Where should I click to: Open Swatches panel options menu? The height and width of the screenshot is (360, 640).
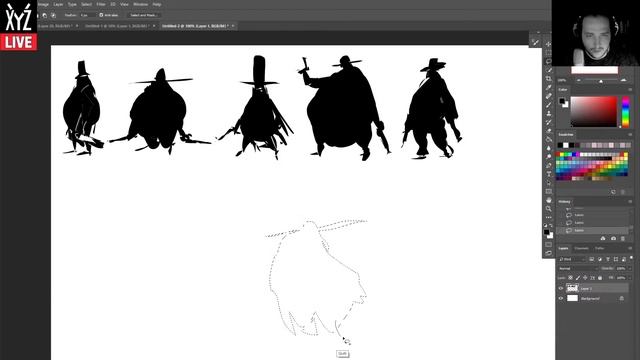click(630, 134)
